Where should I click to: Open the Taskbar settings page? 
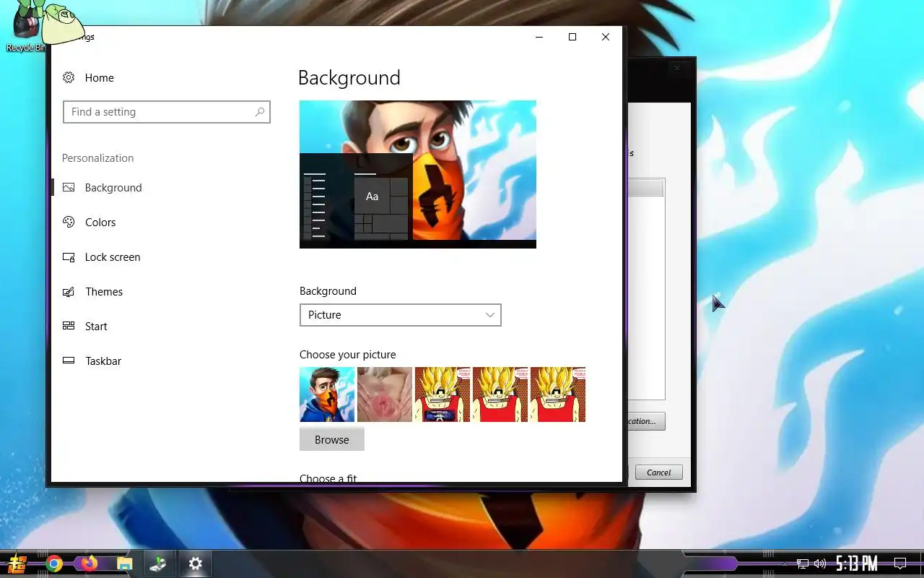click(x=103, y=361)
